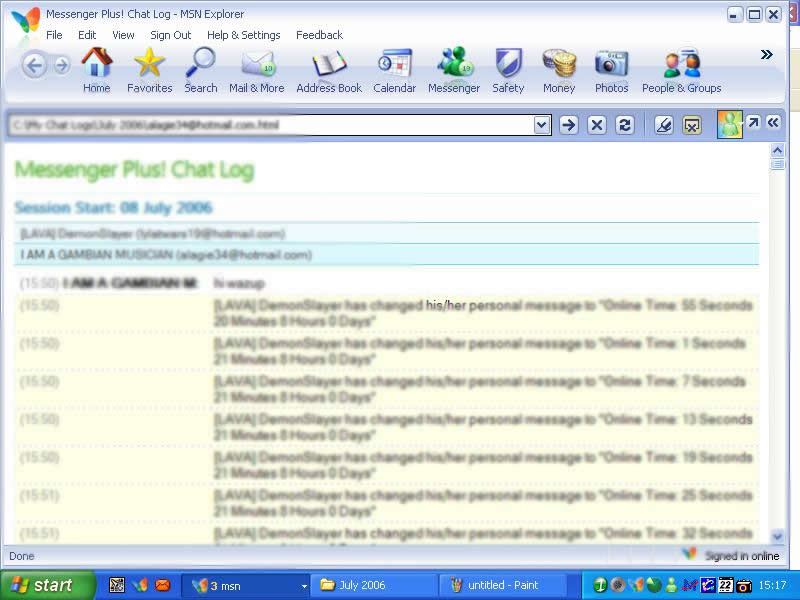
Task: Click the Home icon in toolbar
Action: (x=97, y=69)
